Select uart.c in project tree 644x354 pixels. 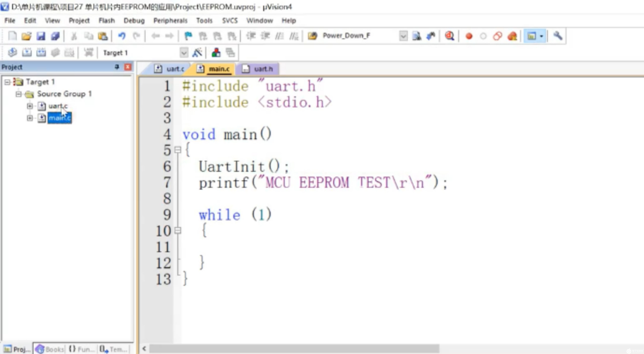(58, 106)
